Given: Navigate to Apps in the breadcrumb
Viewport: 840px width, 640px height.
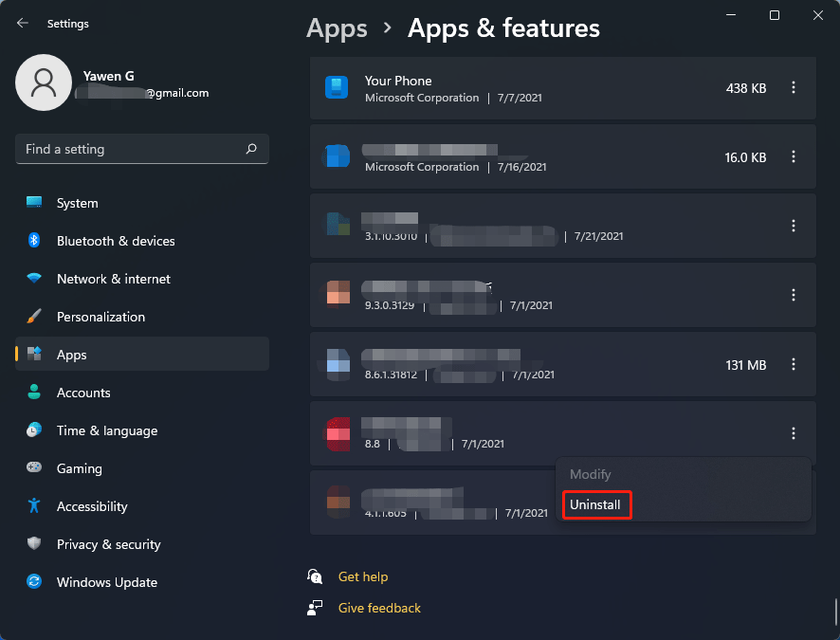Looking at the screenshot, I should pyautogui.click(x=337, y=28).
